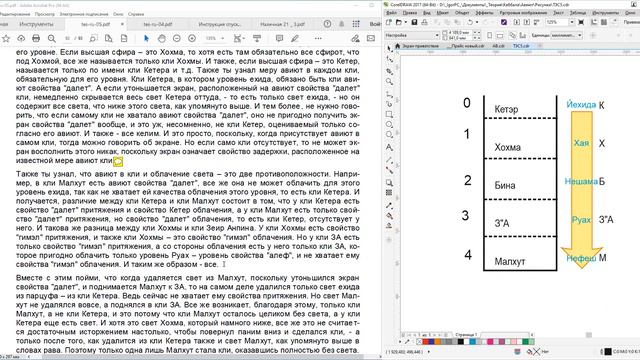Open the Экран приветствия welcome tab
640x360 pixels.
point(420,46)
